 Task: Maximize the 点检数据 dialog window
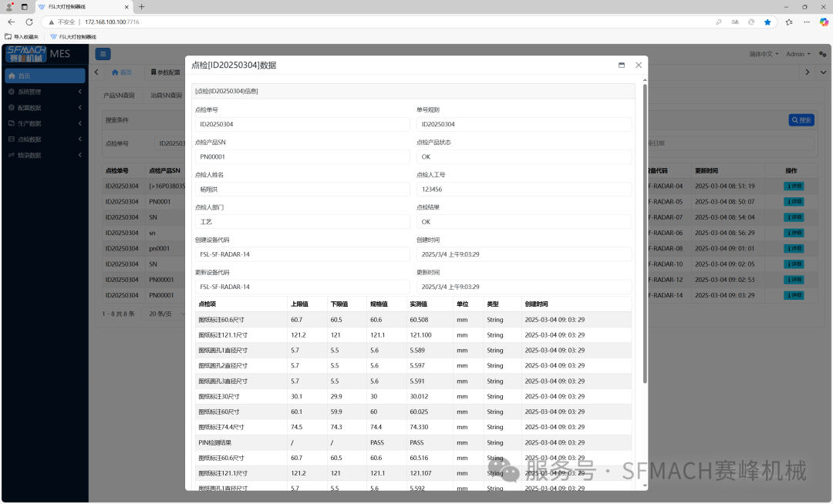[622, 66]
